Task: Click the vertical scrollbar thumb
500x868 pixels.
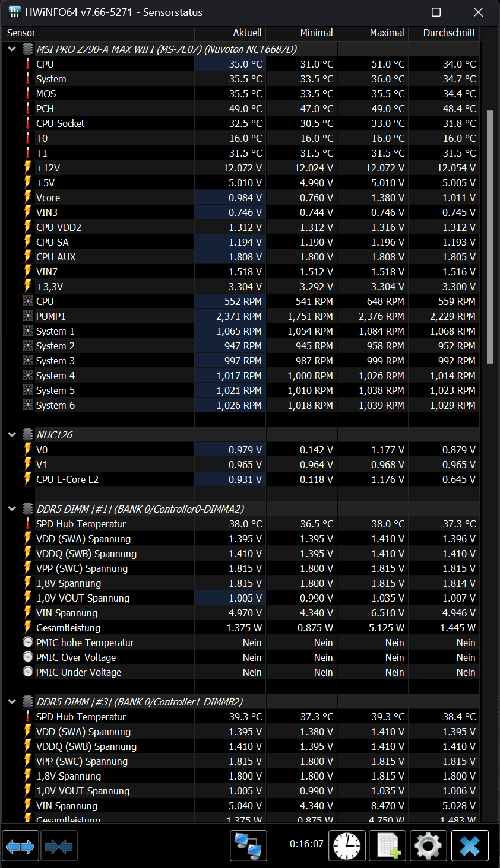Action: (x=490, y=236)
